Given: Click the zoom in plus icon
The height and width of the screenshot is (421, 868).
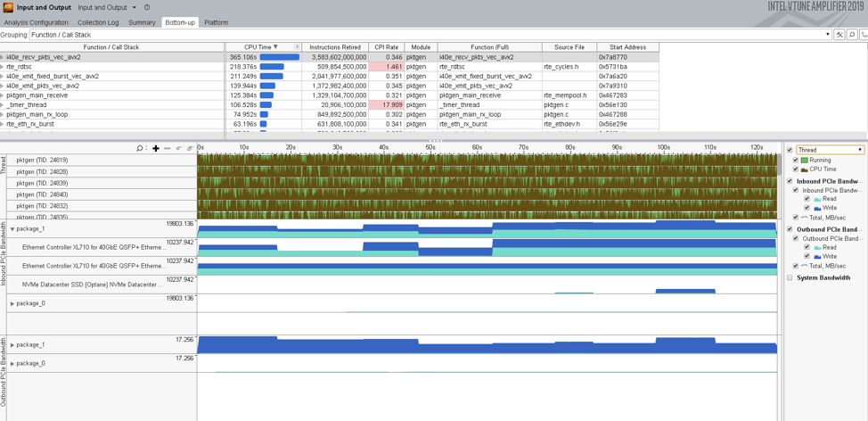Looking at the screenshot, I should [156, 149].
